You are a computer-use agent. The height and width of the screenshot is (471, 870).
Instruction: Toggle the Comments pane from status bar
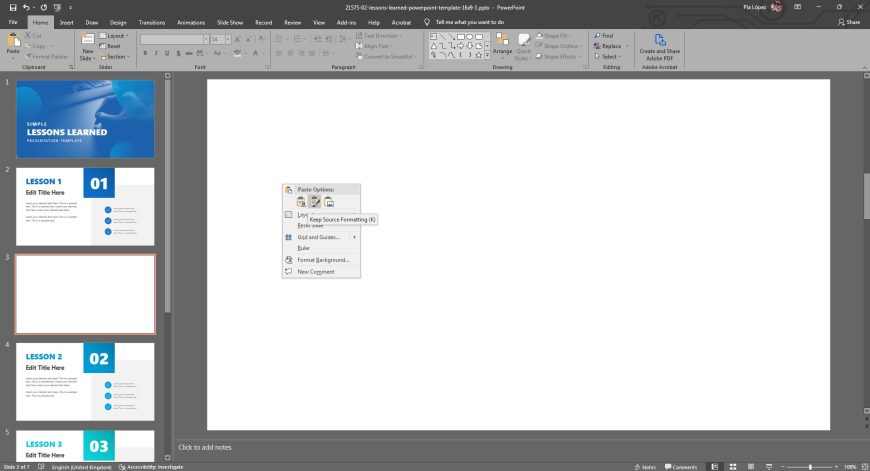pos(680,467)
